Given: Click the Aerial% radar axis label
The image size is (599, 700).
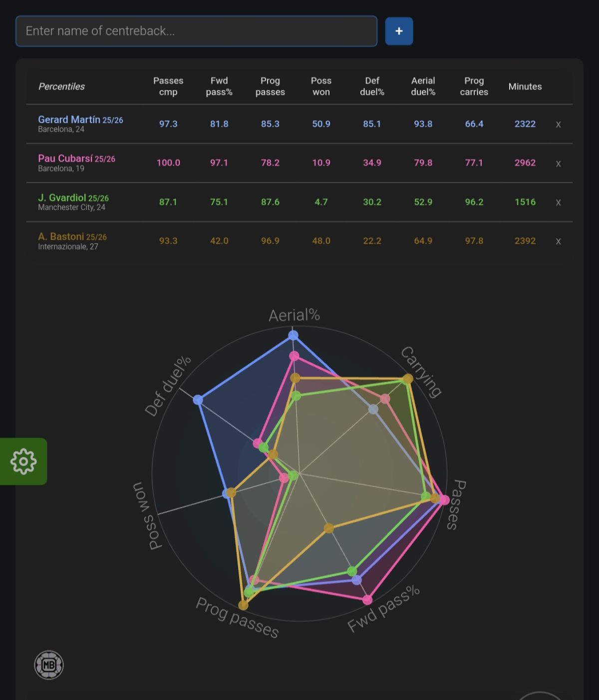Looking at the screenshot, I should click(x=294, y=315).
